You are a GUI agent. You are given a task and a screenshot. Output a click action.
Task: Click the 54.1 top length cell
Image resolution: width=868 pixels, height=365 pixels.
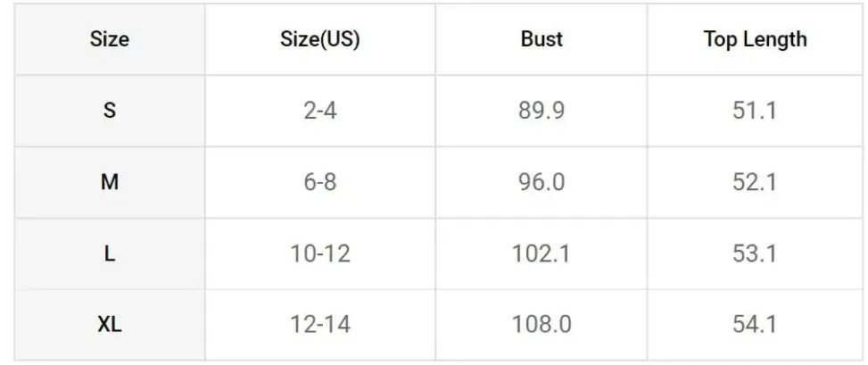[x=755, y=325]
